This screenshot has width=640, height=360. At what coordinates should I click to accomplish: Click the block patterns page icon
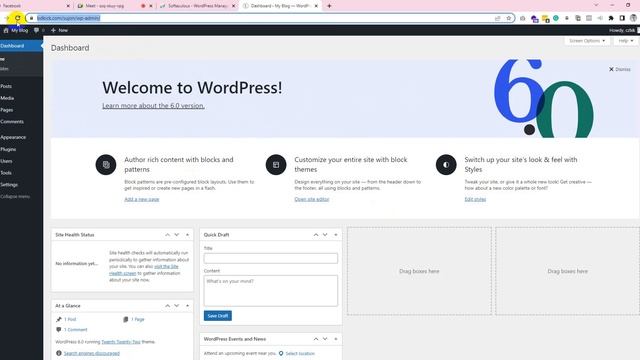tap(106, 165)
